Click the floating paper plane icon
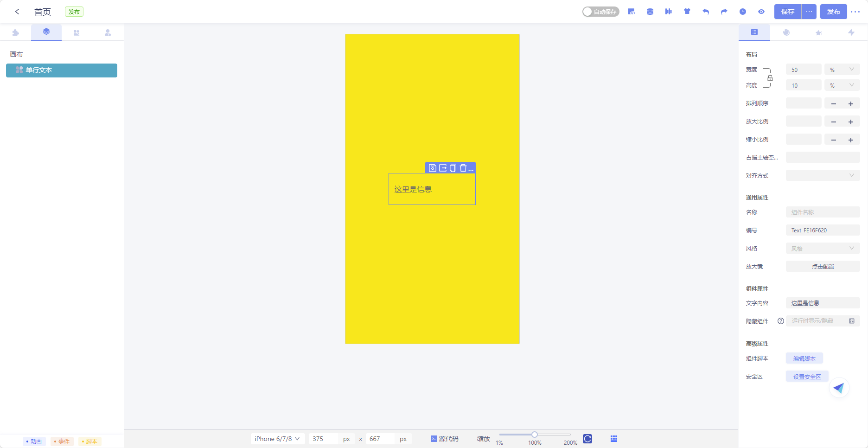The width and height of the screenshot is (868, 448). tap(839, 388)
